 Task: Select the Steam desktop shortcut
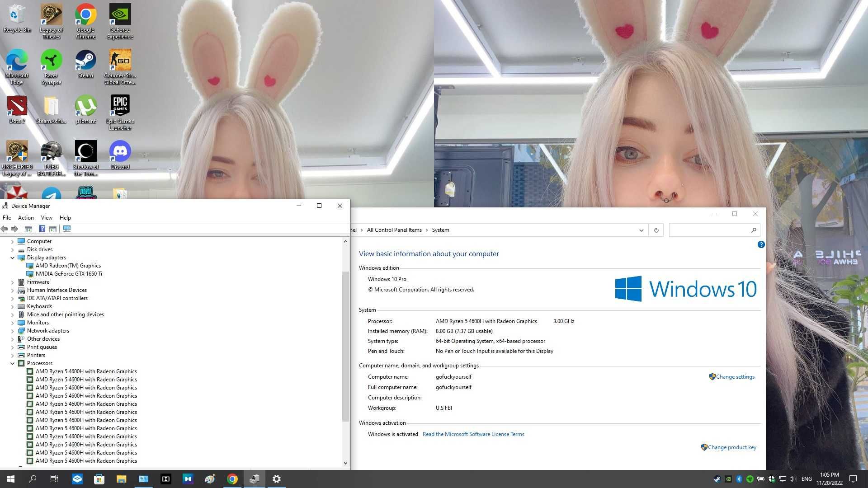pos(86,64)
